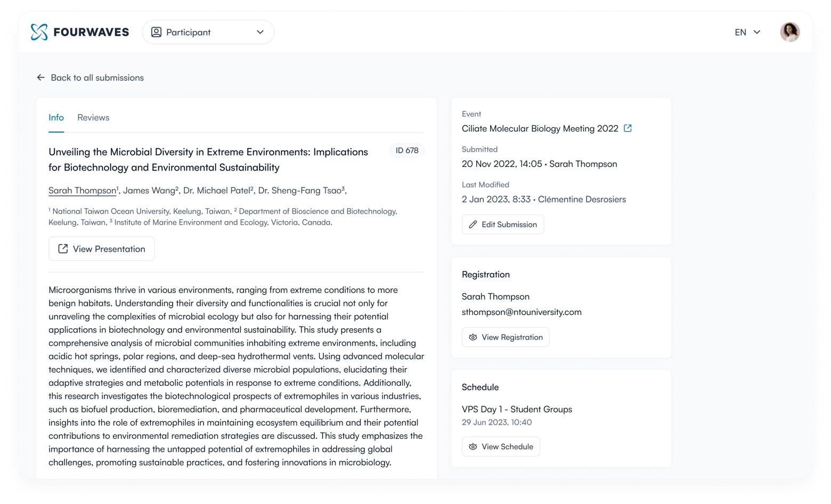
Task: Open Sarah Thompson author link
Action: pos(82,191)
